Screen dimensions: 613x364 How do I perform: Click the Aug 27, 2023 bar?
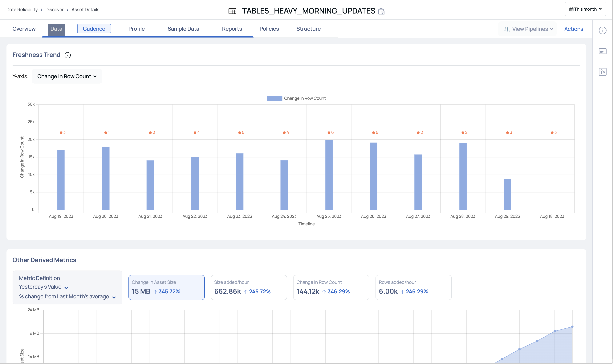[x=418, y=182]
